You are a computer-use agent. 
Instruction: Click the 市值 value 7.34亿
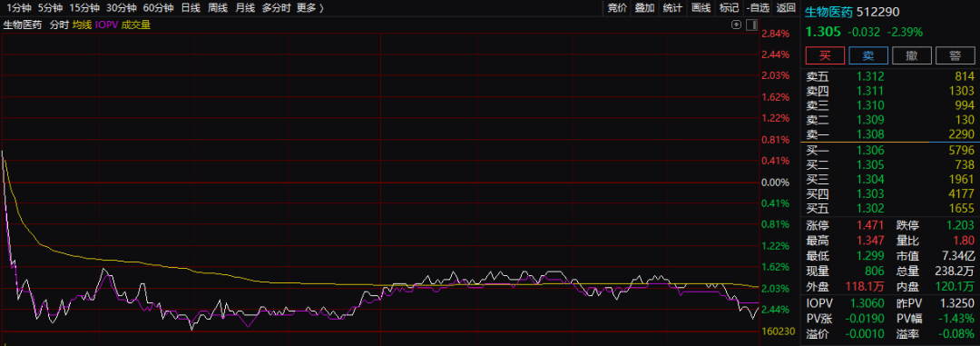click(x=959, y=255)
